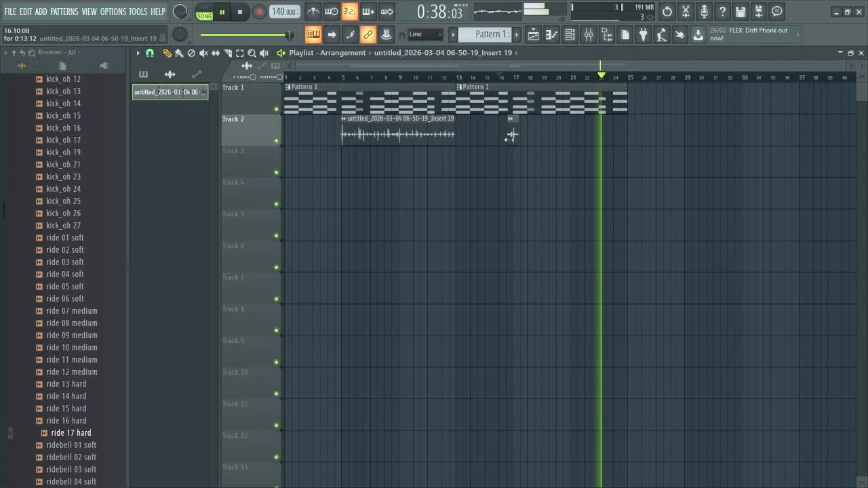Toggle the blend recording overdub icon

coord(368,12)
